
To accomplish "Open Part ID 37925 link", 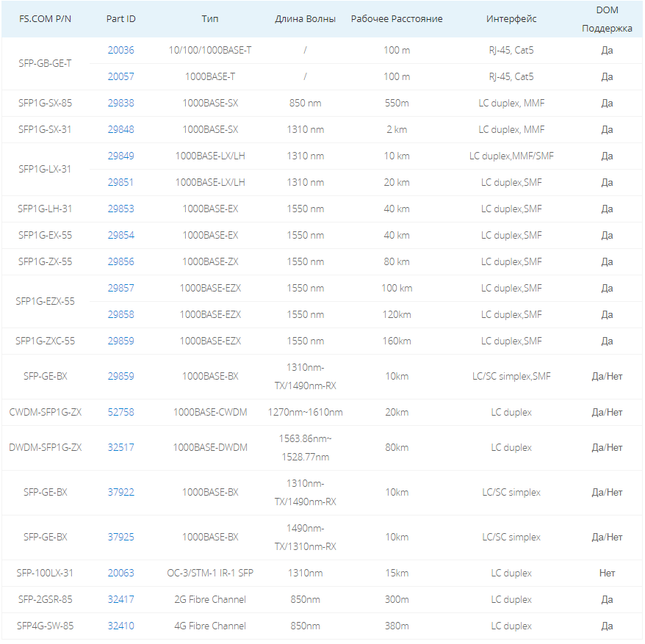I will pos(120,537).
